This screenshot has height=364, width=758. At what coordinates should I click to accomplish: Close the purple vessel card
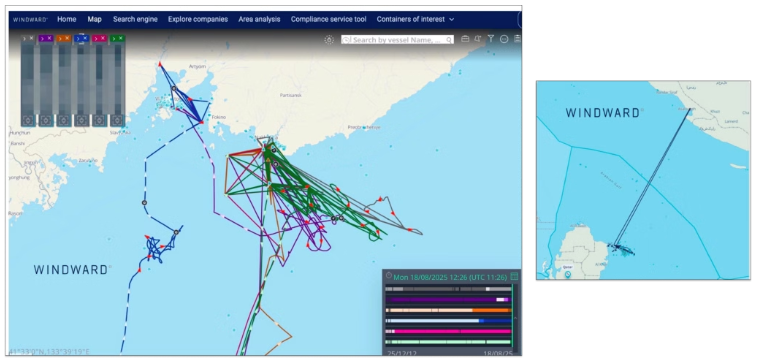point(49,38)
